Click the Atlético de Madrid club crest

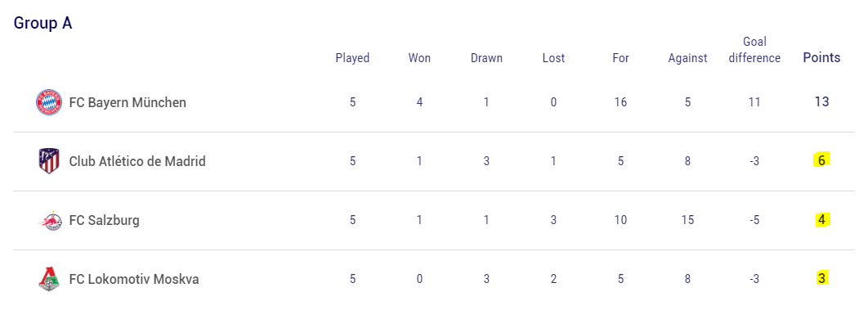[49, 161]
